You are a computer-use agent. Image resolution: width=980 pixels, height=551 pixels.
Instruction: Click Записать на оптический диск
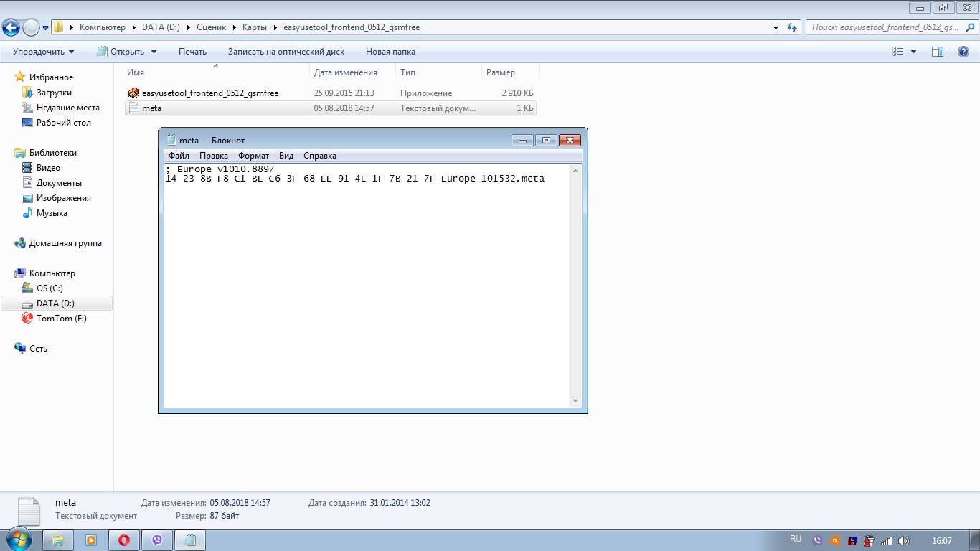pyautogui.click(x=286, y=52)
